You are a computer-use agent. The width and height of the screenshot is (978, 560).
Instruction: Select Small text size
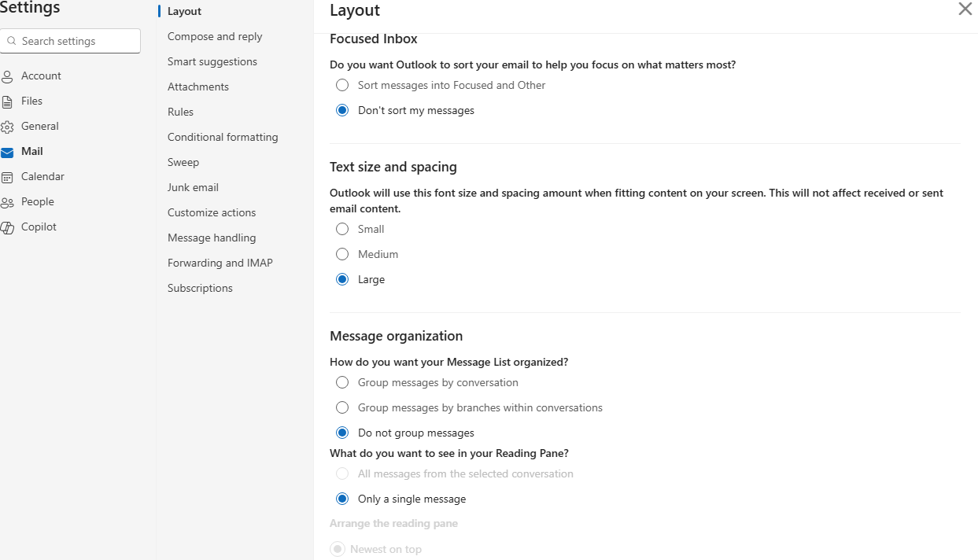[341, 229]
